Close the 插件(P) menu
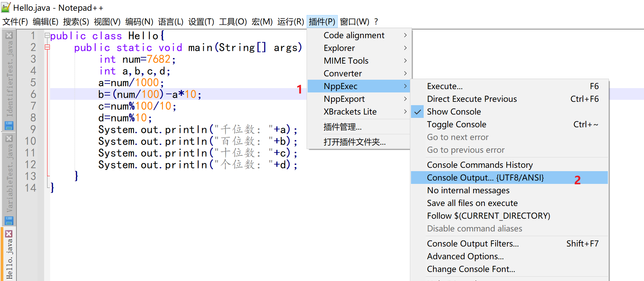This screenshot has width=644, height=281. pos(322,22)
